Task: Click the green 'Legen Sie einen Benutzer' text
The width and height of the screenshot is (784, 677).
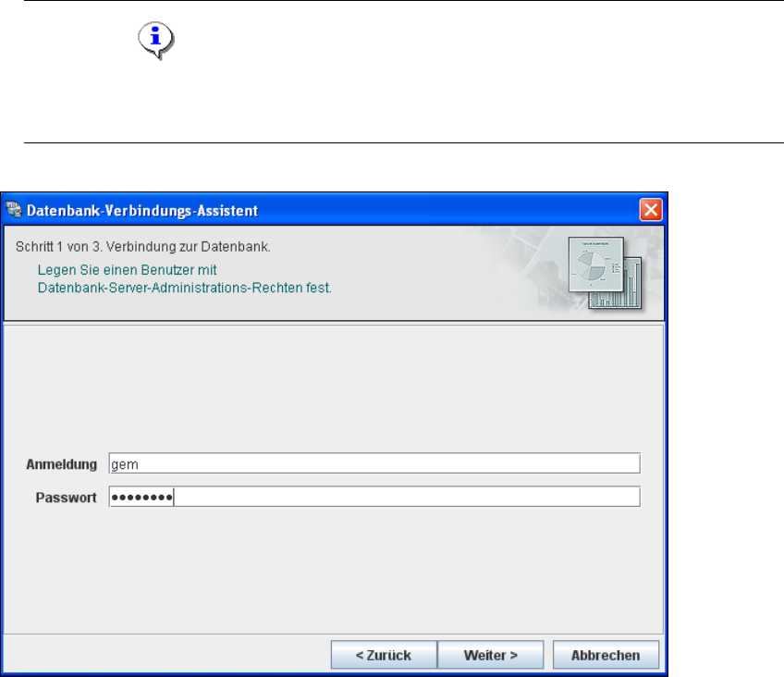Action: click(x=127, y=270)
